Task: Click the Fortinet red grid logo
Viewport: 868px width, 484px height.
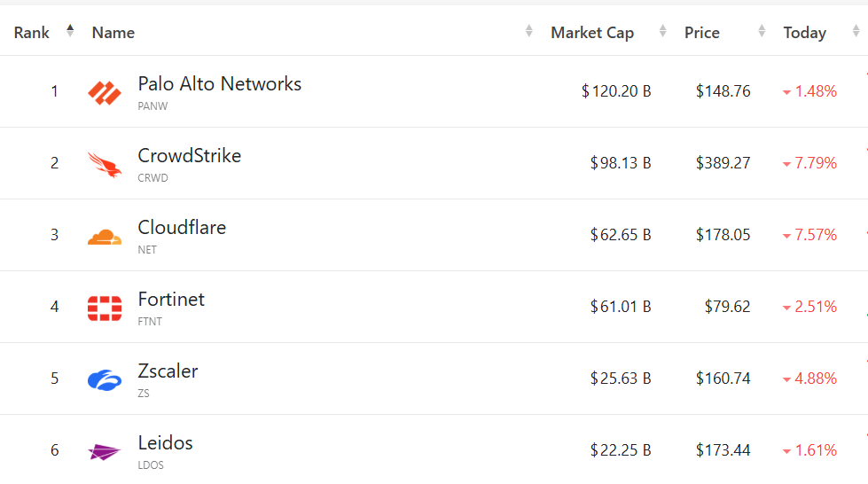Action: point(105,308)
